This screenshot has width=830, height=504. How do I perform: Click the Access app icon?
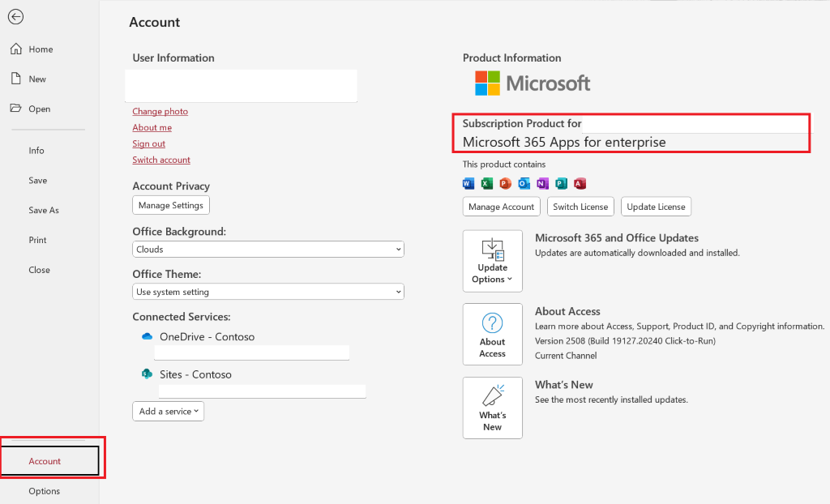click(580, 184)
